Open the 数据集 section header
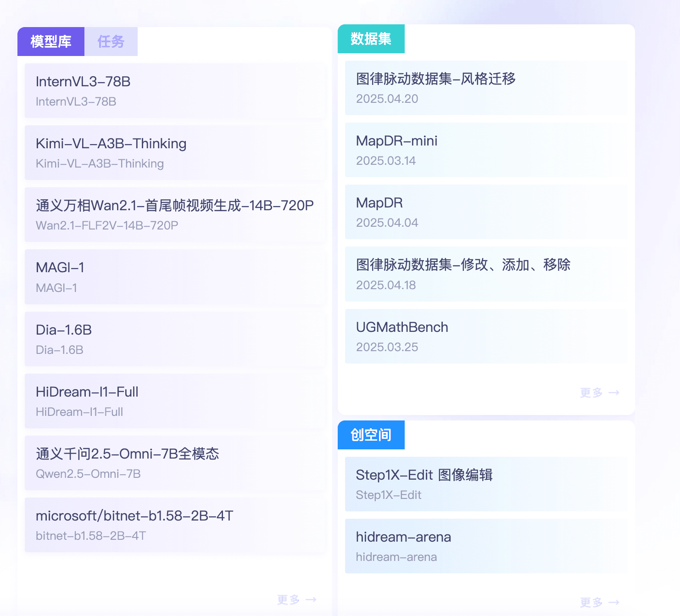680x616 pixels. click(x=371, y=39)
